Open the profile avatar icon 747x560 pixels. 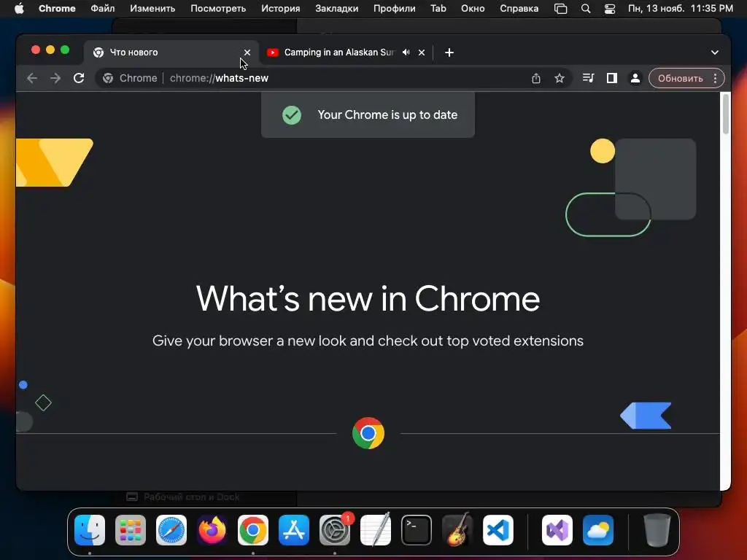(x=635, y=78)
